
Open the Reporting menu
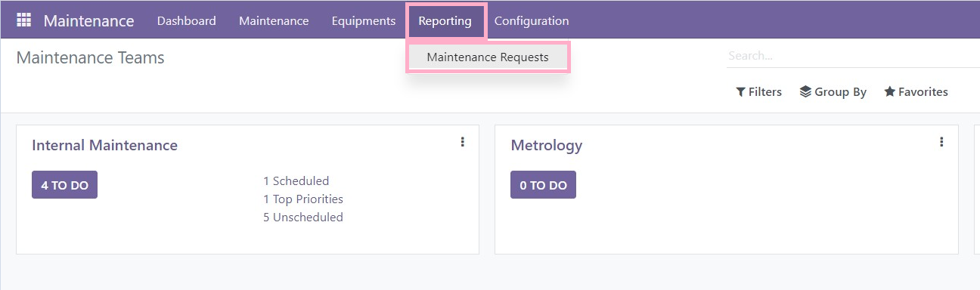(445, 21)
